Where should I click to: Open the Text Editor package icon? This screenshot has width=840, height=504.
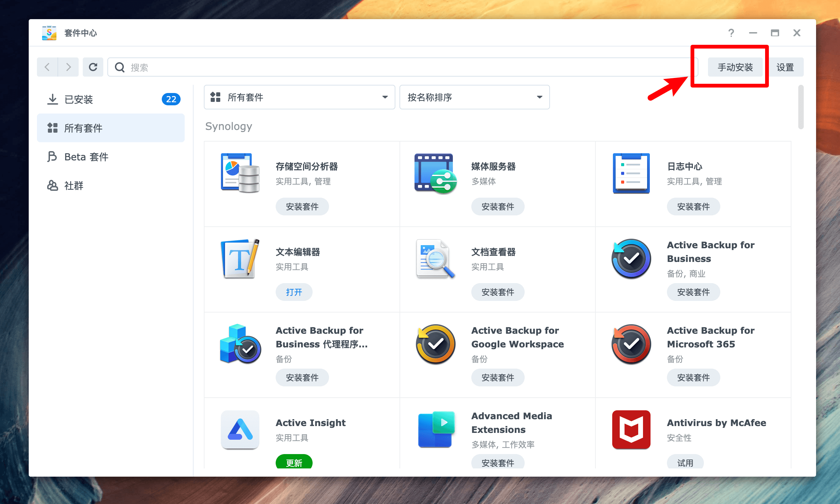[x=240, y=258]
